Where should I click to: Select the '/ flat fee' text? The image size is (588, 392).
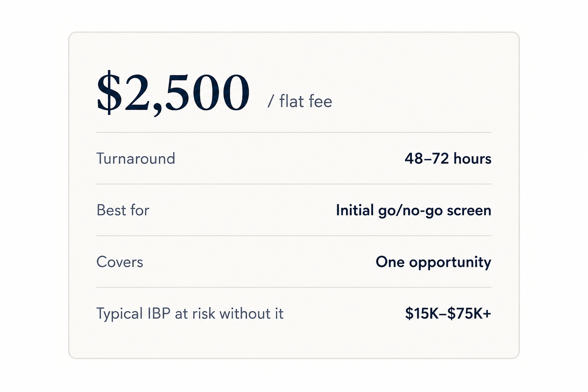[300, 101]
